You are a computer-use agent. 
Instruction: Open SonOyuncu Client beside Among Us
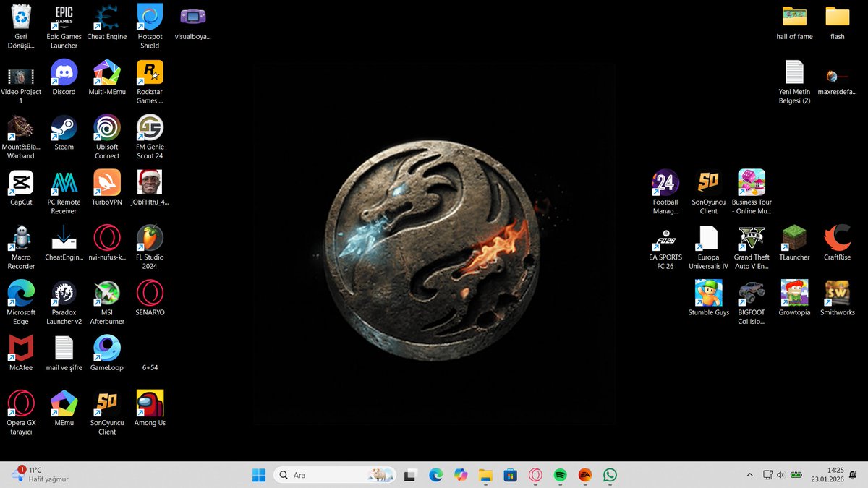[x=107, y=412]
